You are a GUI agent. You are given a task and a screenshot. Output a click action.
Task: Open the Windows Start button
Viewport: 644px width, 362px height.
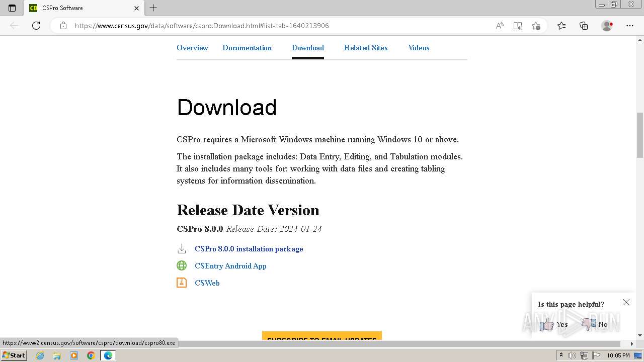click(x=14, y=355)
